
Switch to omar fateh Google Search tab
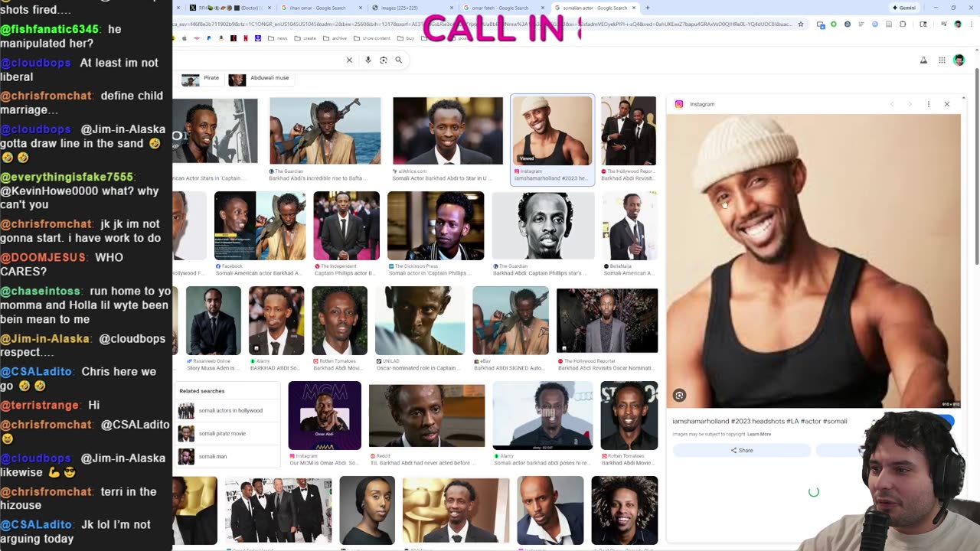[503, 8]
